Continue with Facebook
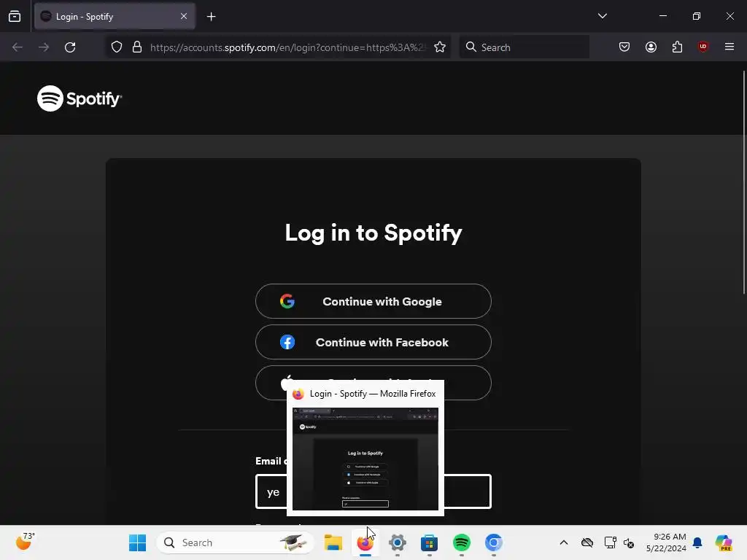 [373, 343]
